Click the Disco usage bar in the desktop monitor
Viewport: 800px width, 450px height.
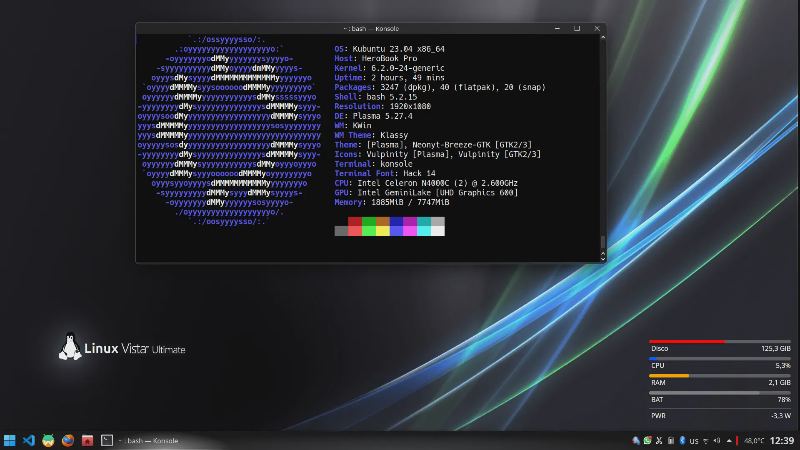coord(719,341)
